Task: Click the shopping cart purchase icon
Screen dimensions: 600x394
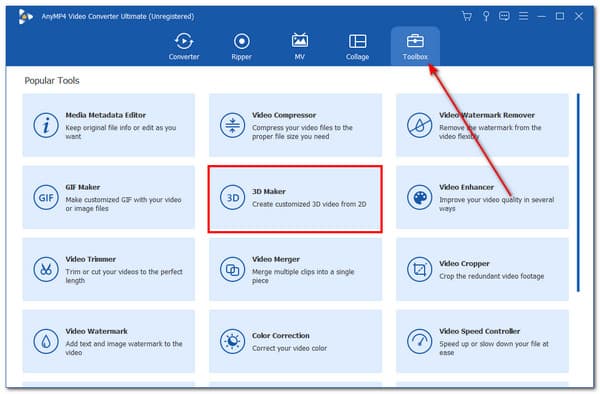Action: (467, 16)
